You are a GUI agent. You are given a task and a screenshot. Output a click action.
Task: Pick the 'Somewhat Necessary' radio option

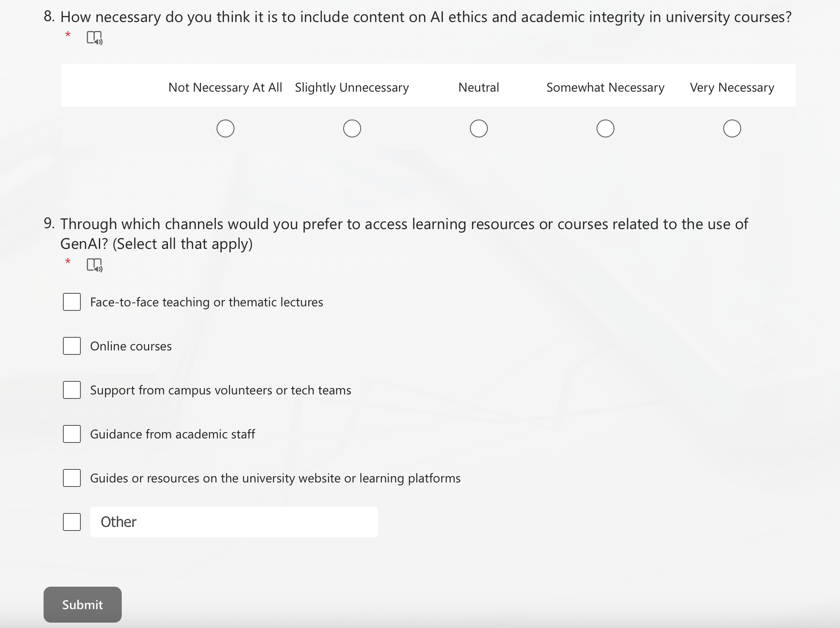pyautogui.click(x=606, y=128)
